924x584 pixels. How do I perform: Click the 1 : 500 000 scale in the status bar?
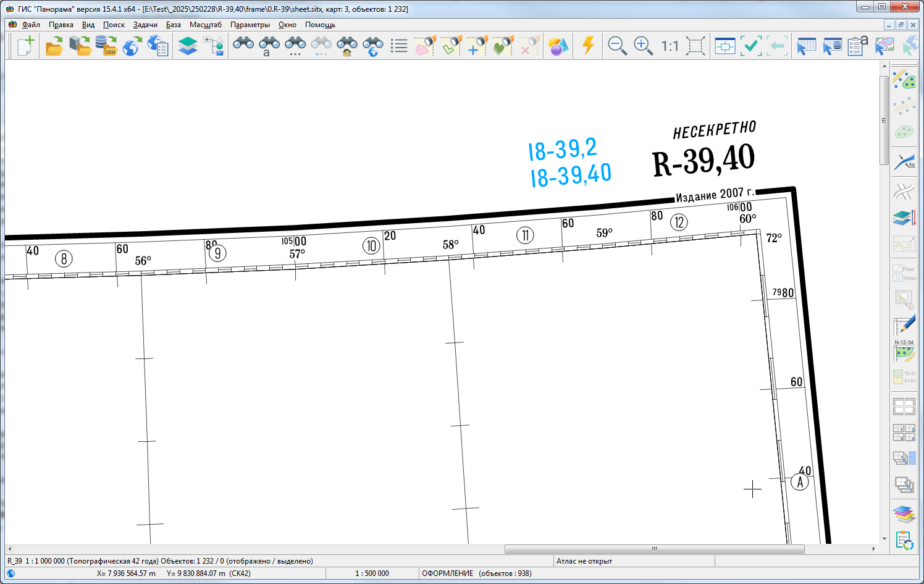pos(372,573)
